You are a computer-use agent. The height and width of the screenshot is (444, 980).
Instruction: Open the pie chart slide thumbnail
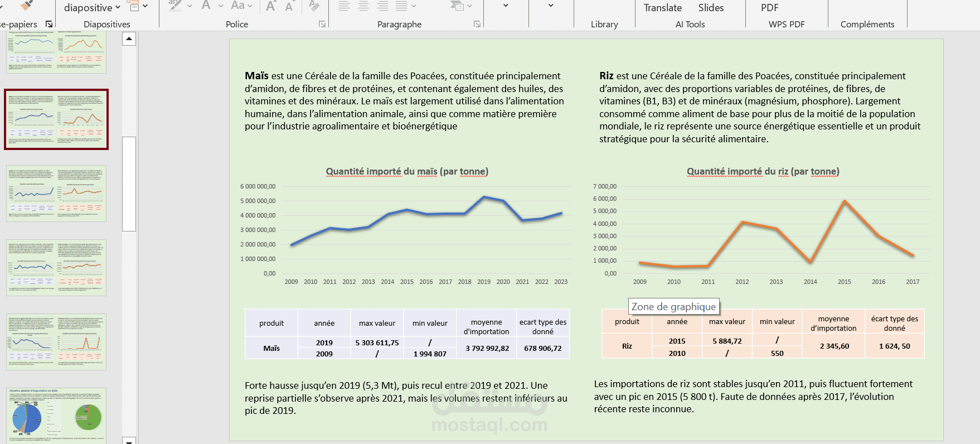(56, 416)
